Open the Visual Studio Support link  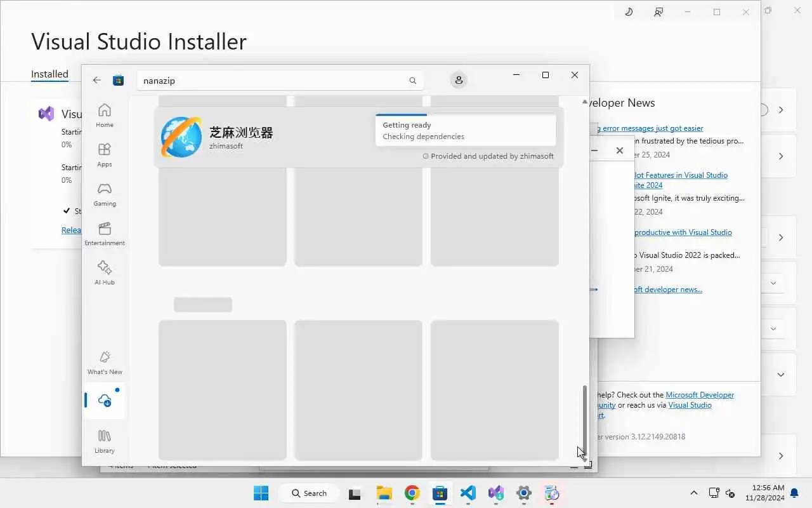coord(690,405)
